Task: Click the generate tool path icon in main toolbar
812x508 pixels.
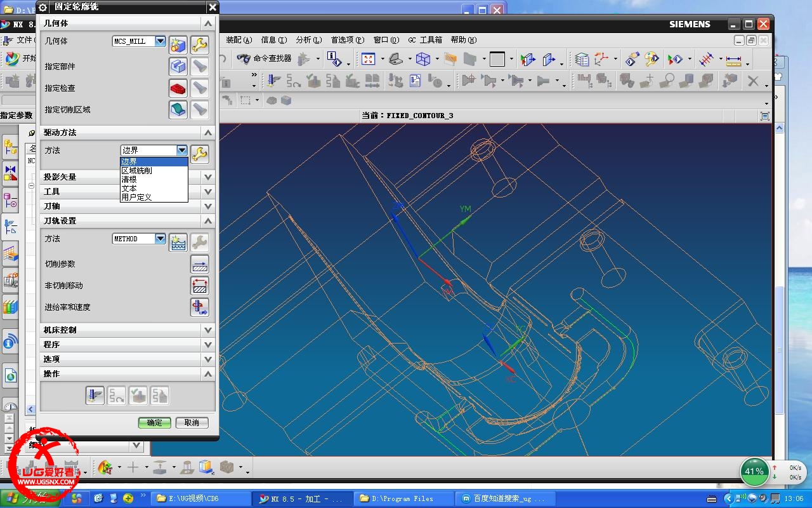Action: pos(274,81)
